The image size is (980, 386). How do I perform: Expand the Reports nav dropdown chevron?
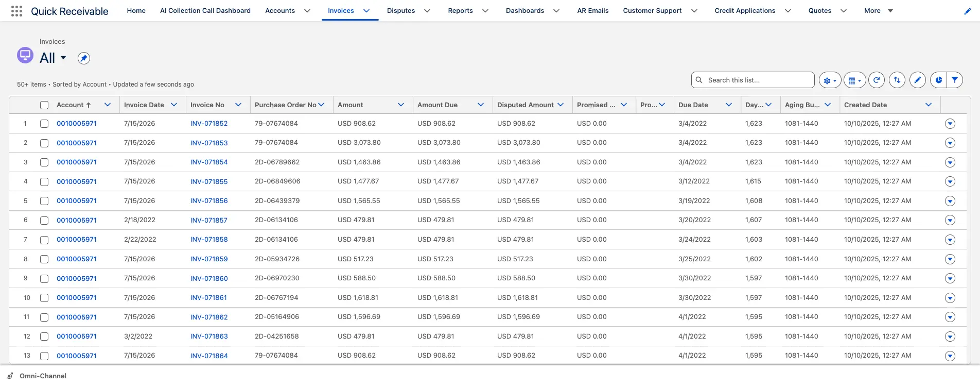[485, 11]
